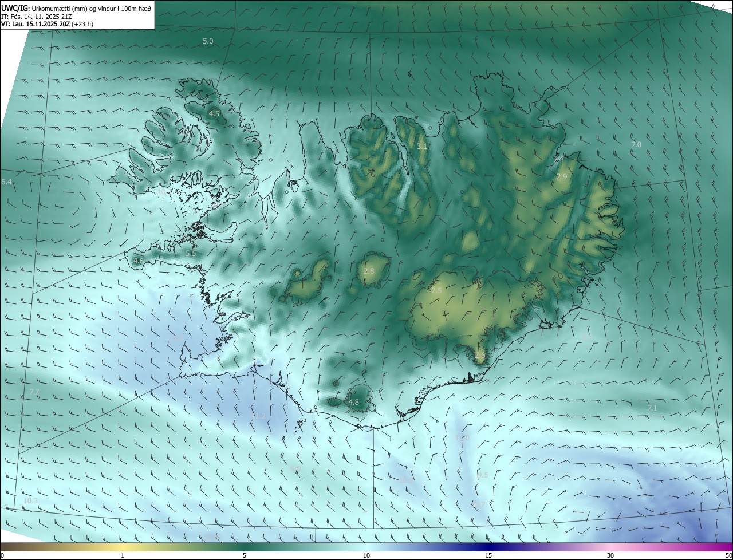Click the colorbar tick label 30
733x560 pixels.
pos(610,556)
